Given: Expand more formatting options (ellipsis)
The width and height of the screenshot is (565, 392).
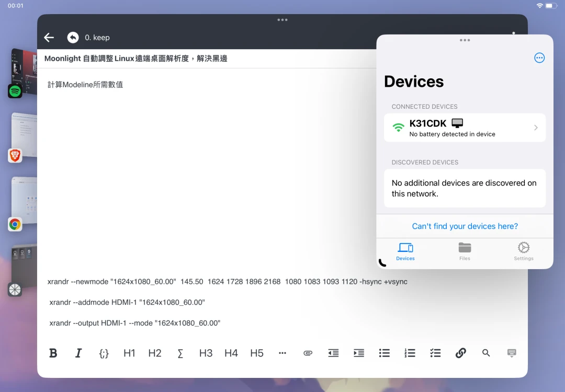Looking at the screenshot, I should point(282,353).
